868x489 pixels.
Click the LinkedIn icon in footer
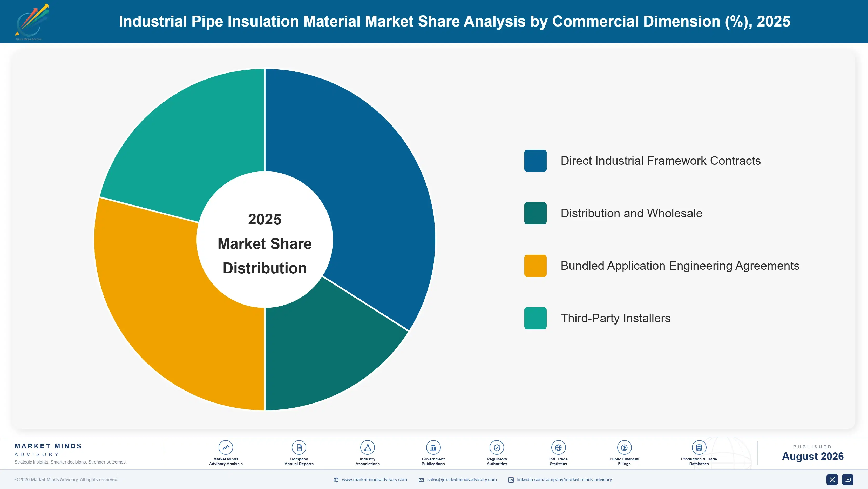511,480
